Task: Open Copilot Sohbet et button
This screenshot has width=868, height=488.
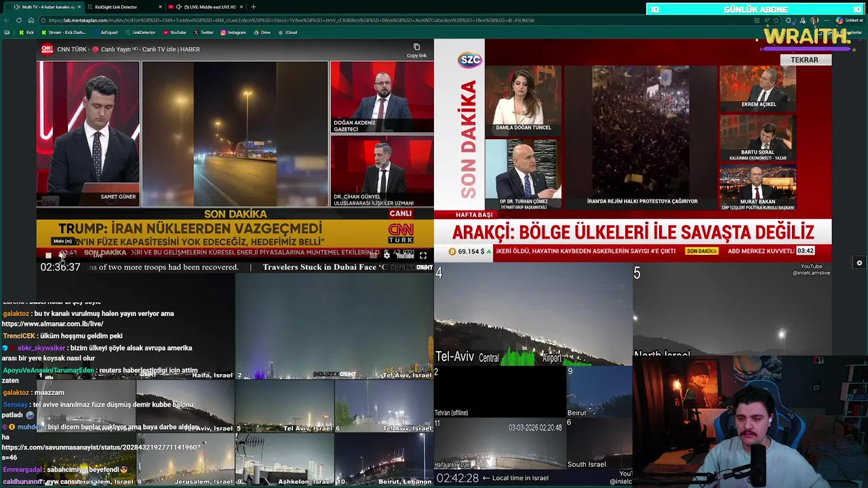Action: click(848, 20)
